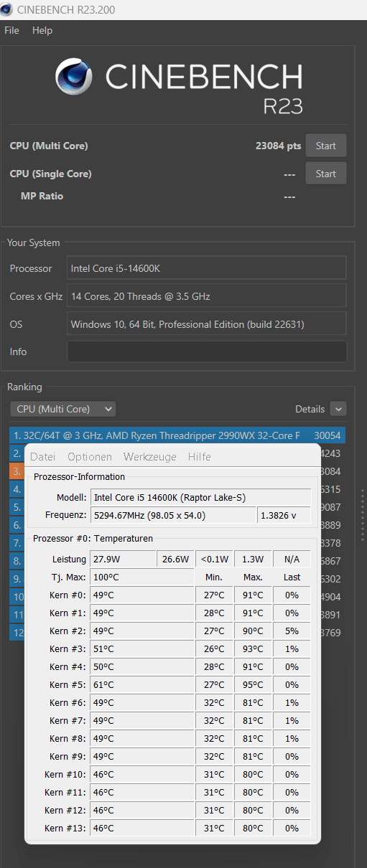Start the CPU Single Core test

(326, 174)
